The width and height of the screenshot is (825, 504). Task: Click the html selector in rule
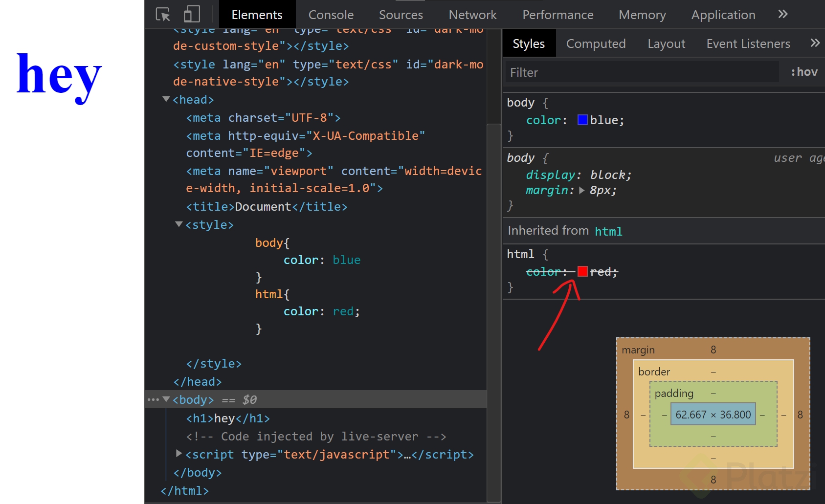pyautogui.click(x=520, y=254)
